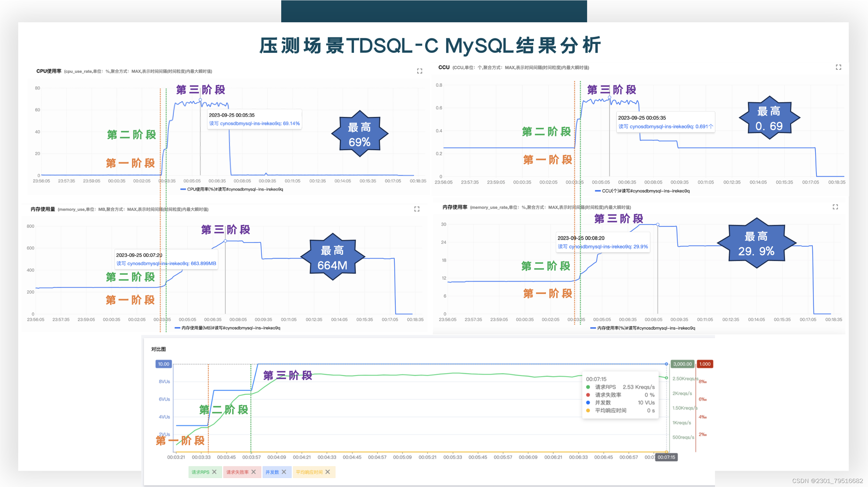
Task: Toggle 内存使用量(MB) legend series
Action: point(227,328)
